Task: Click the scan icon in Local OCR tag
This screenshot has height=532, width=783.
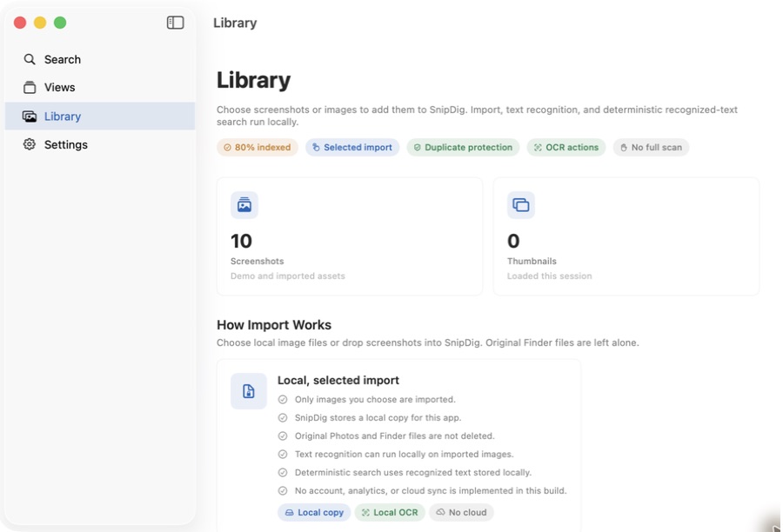Action: [365, 513]
